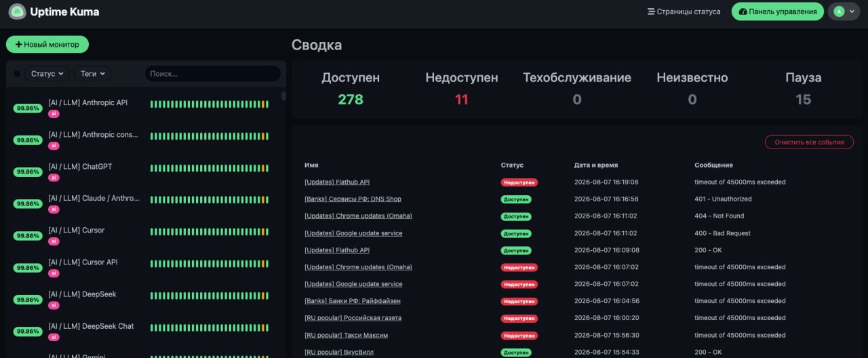Select ChatGPT monitor in list
This screenshot has height=358, width=868.
tap(146, 172)
